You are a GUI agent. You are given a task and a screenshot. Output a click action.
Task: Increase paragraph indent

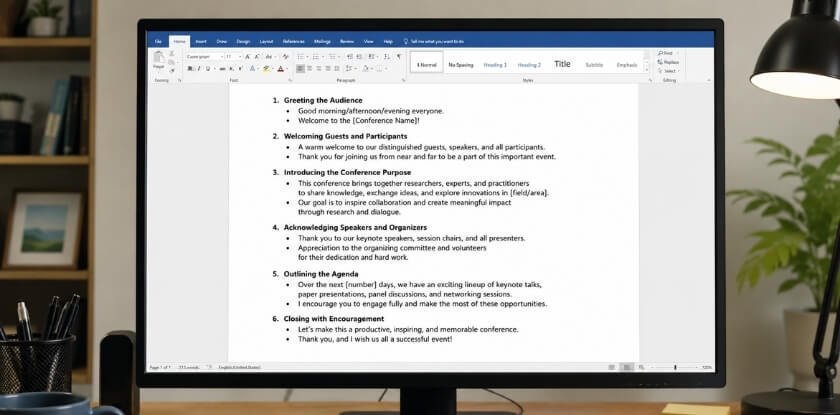359,57
